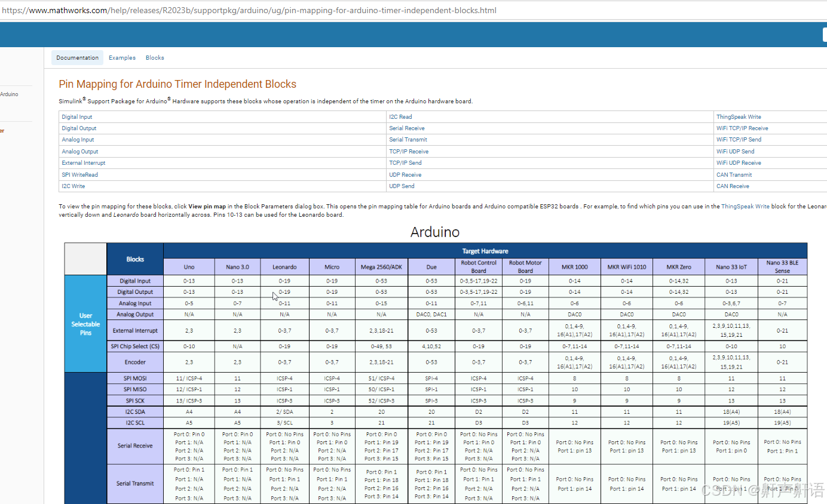Viewport: 827px width, 504px height.
Task: Open the I2C Read link
Action: [400, 117]
